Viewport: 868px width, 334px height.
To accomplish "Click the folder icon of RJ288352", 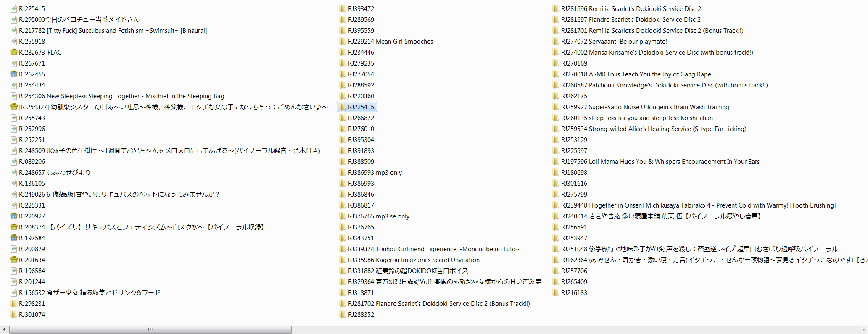I will [343, 315].
